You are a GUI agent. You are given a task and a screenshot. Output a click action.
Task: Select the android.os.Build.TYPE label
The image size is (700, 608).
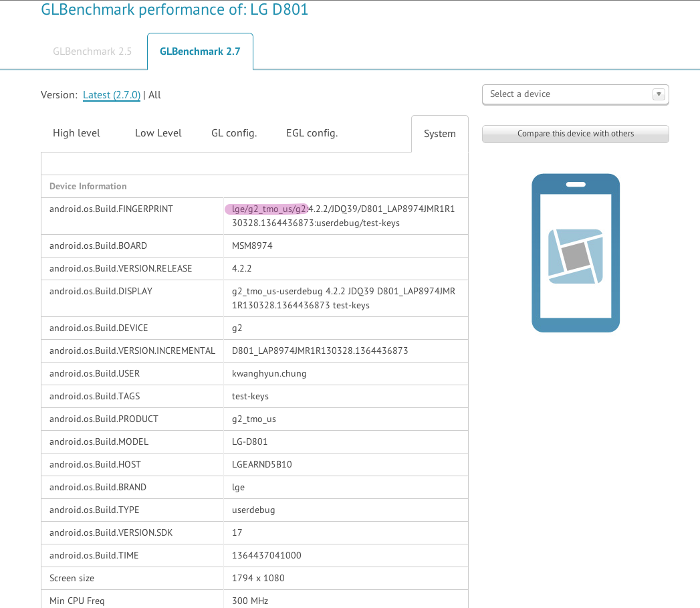point(94,510)
